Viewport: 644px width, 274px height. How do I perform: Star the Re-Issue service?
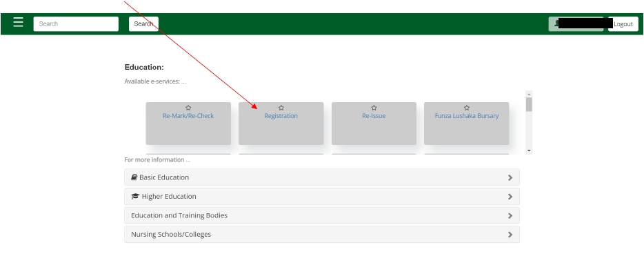click(374, 108)
